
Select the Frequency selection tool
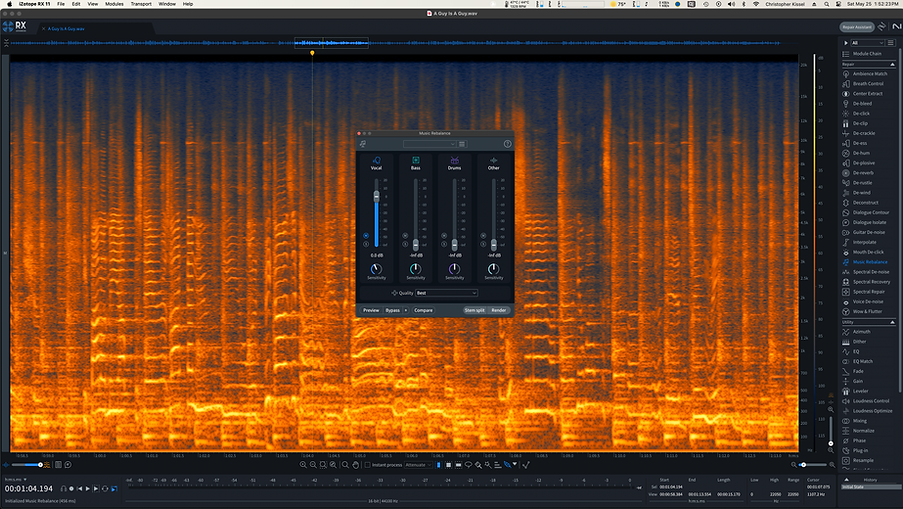coord(458,465)
